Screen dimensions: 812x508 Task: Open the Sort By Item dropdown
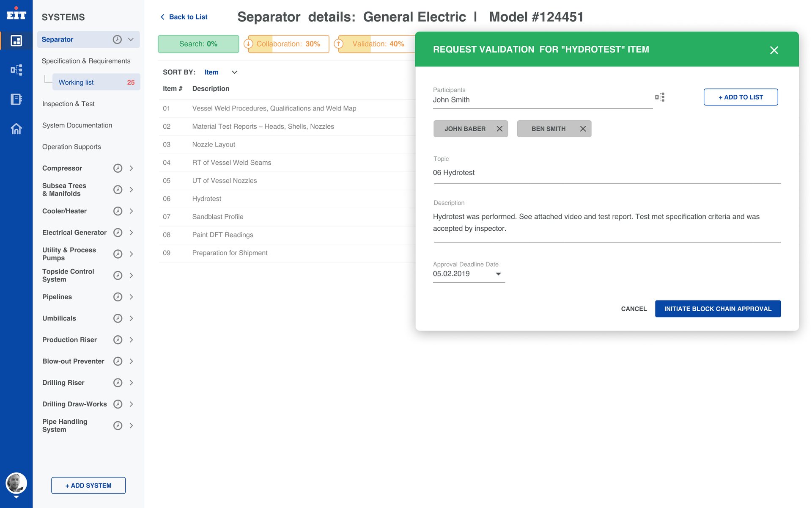pos(221,72)
